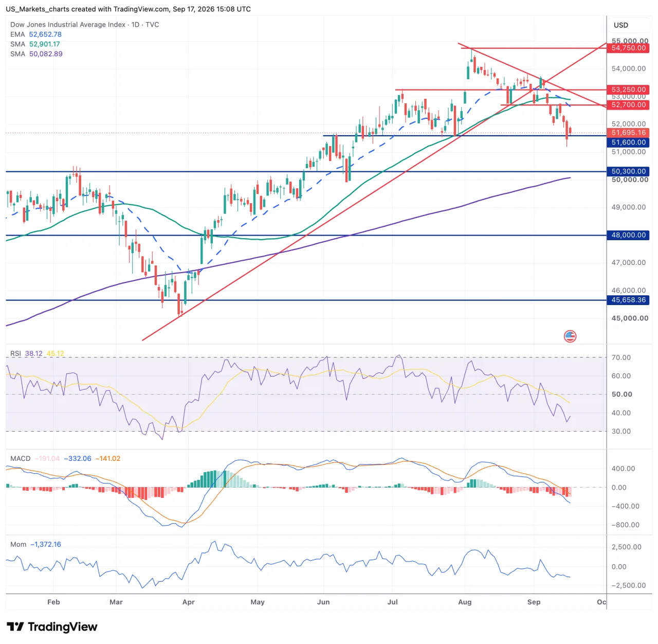Image resolution: width=658 pixels, height=644 pixels.
Task: Click the May label on time axis
Action: 258,602
